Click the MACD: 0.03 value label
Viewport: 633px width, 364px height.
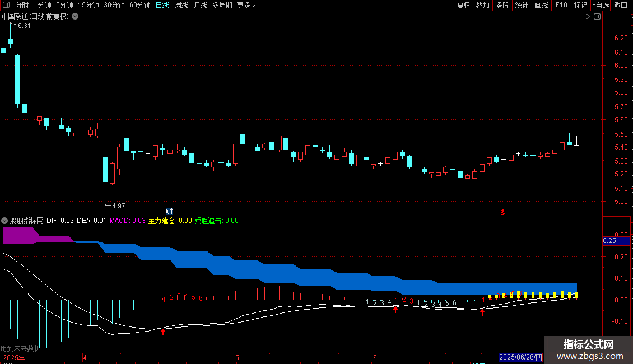pos(128,221)
